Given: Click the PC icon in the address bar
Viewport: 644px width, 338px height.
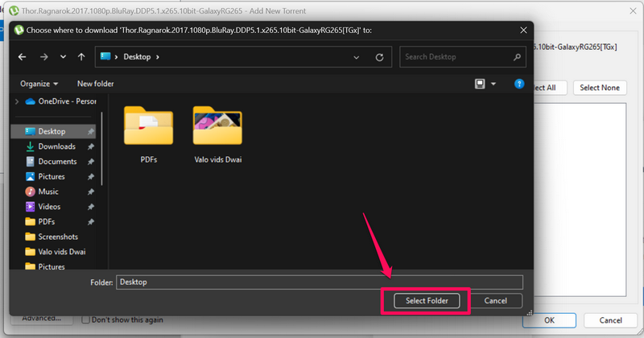Looking at the screenshot, I should coord(105,56).
